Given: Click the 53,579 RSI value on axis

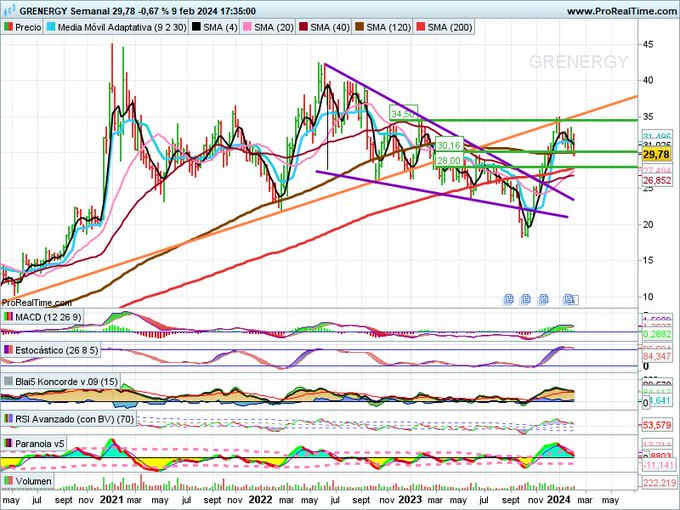Looking at the screenshot, I should [657, 425].
